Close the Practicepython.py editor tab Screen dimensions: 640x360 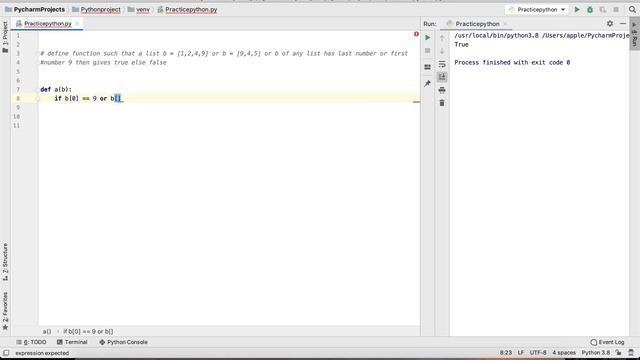[77, 24]
